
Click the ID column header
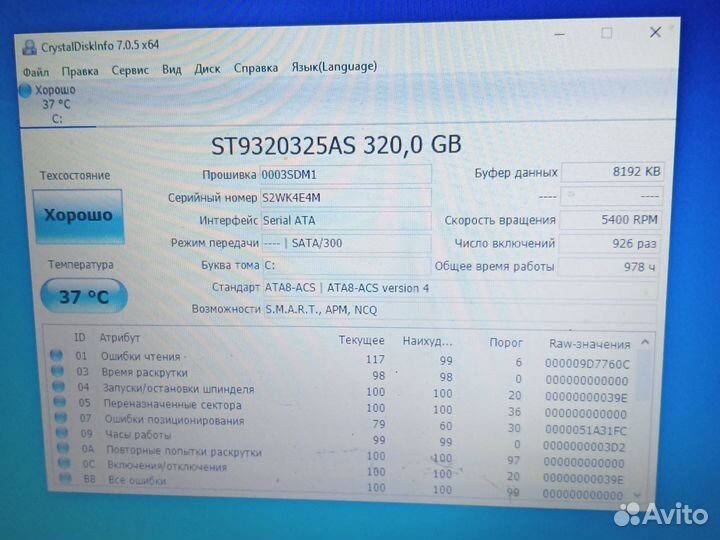click(79, 338)
